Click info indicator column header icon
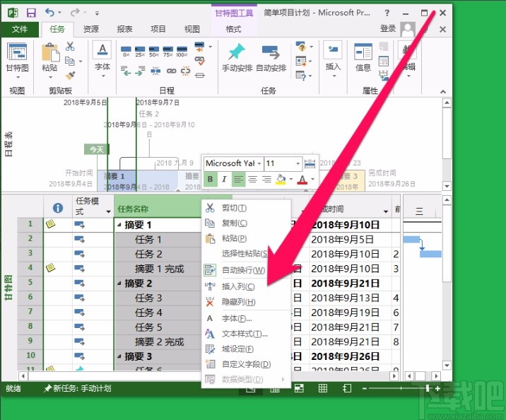Screen dimensions: 506x420 [58, 208]
